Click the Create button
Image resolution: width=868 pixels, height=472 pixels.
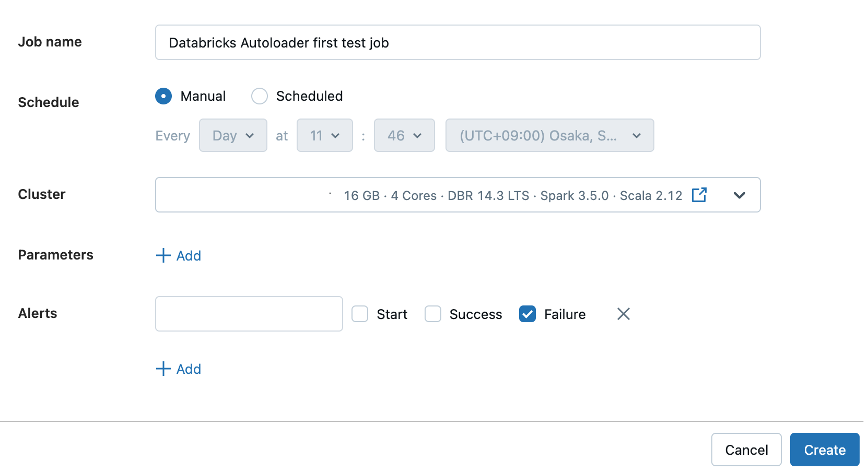(824, 450)
